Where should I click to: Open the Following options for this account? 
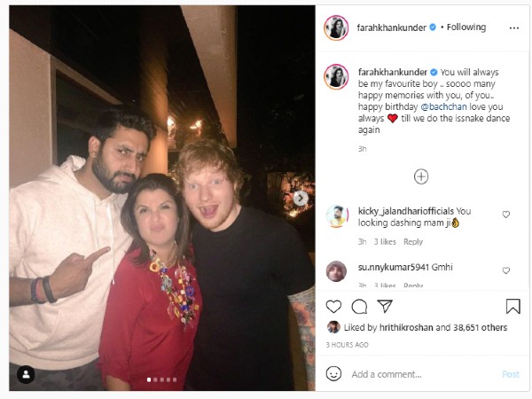465,27
